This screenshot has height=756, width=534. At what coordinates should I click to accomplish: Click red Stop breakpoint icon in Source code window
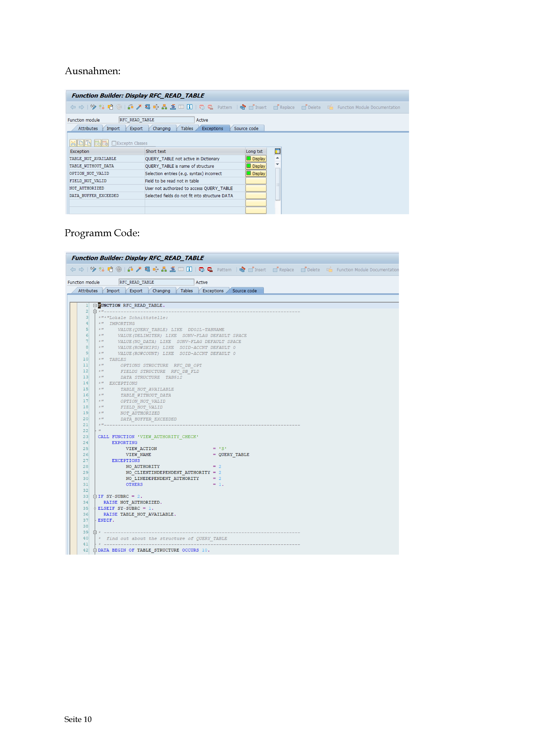(x=210, y=269)
